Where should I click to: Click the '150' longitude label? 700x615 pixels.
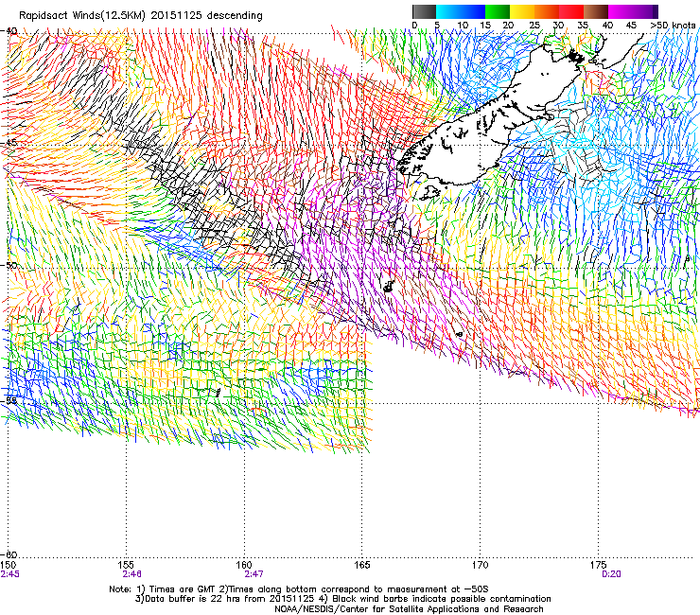tap(9, 566)
